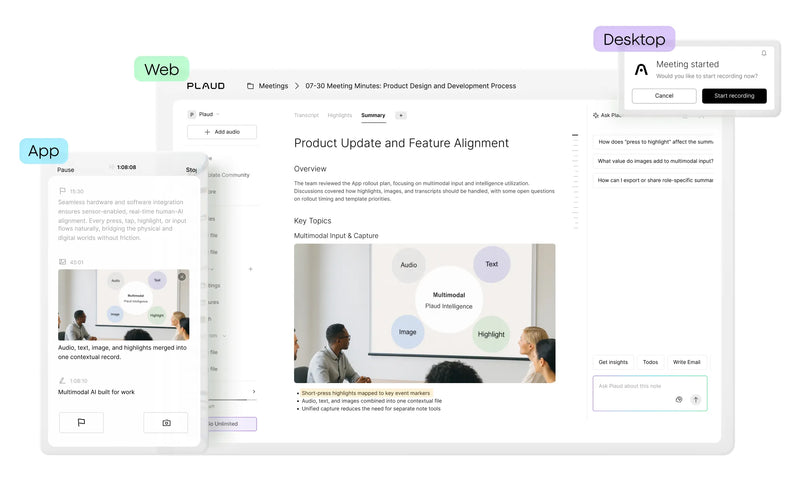
Task: Click the PLAUD logo in the header
Action: [x=206, y=86]
